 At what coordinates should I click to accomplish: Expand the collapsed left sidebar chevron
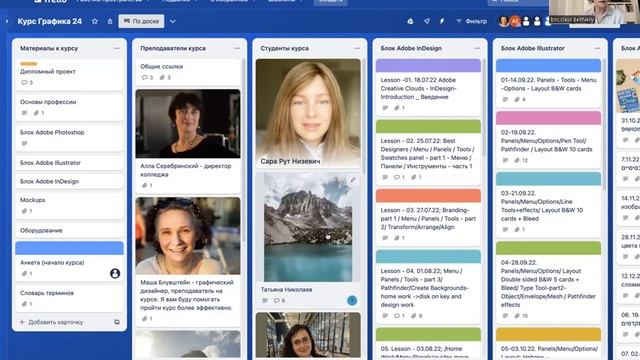coord(7,21)
